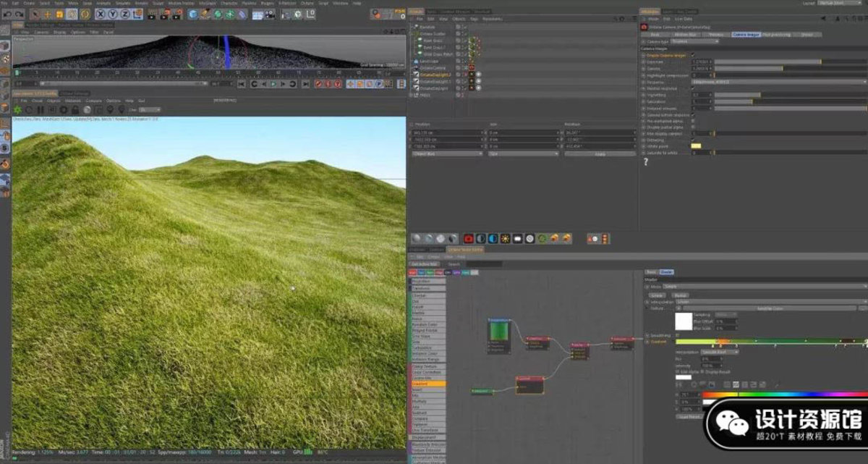The height and width of the screenshot is (464, 868).
Task: Toggle Gamma before response checkbox
Action: [x=693, y=114]
